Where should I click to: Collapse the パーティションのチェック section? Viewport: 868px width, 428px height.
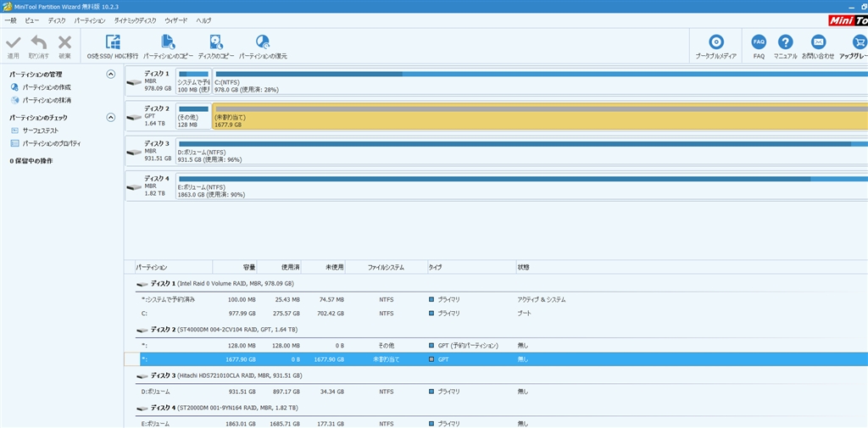pyautogui.click(x=110, y=118)
